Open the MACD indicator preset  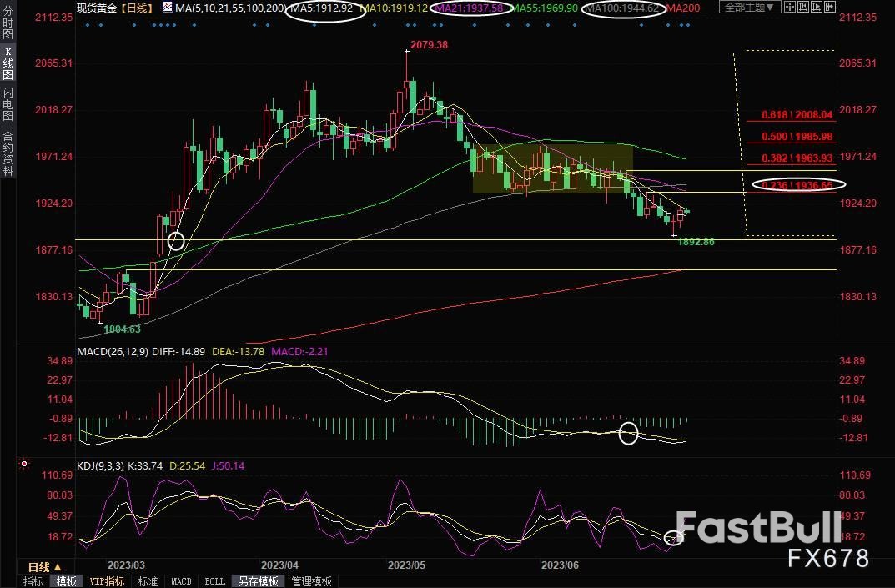click(x=181, y=580)
